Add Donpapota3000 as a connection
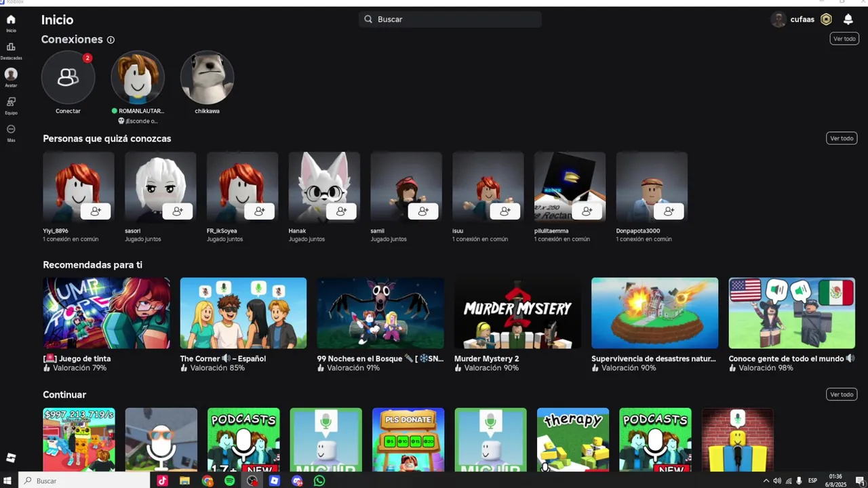The image size is (868, 488). 669,211
